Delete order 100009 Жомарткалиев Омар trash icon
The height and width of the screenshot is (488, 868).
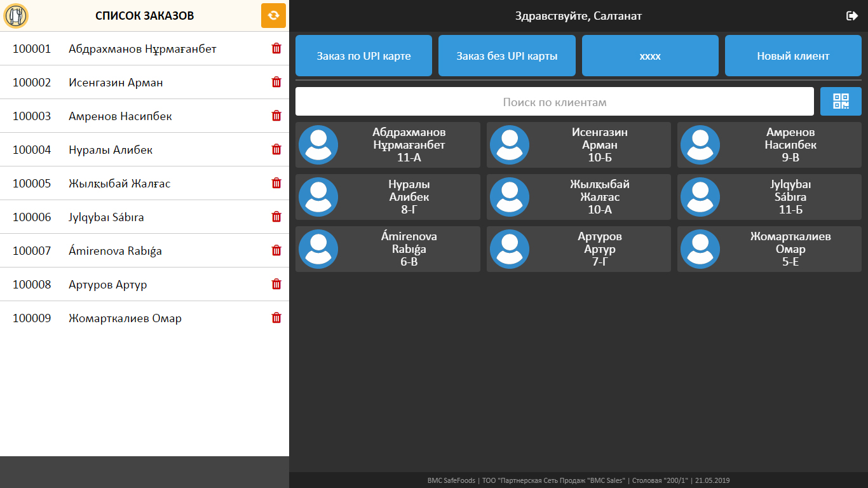tap(276, 318)
